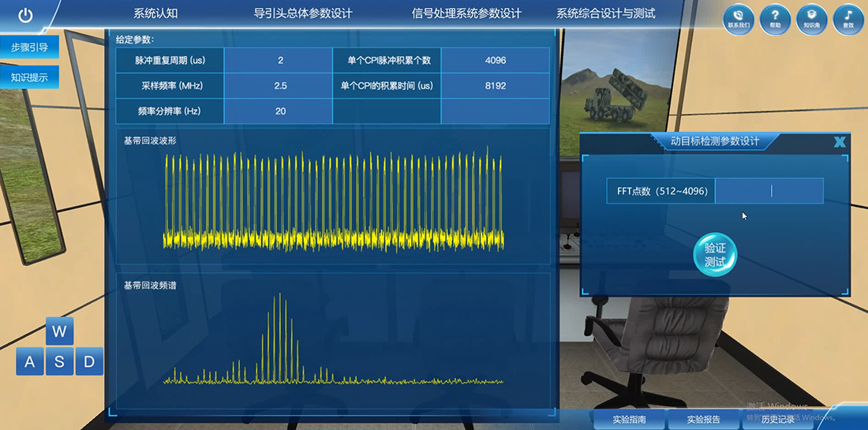Open 联系我们 contact icon
The image size is (868, 430).
click(x=739, y=17)
